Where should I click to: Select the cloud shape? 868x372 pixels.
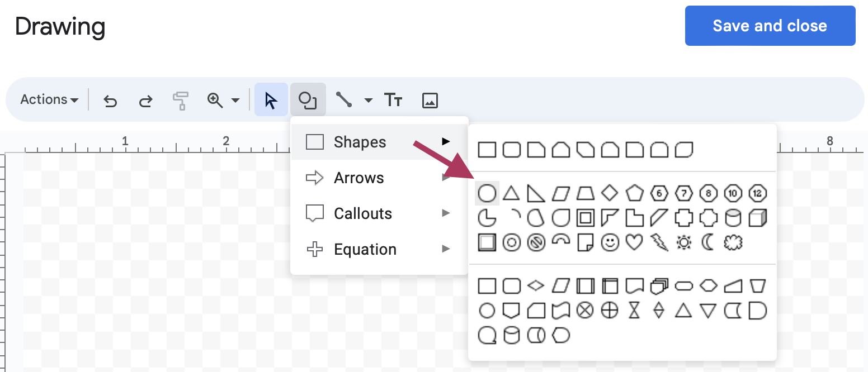point(733,242)
